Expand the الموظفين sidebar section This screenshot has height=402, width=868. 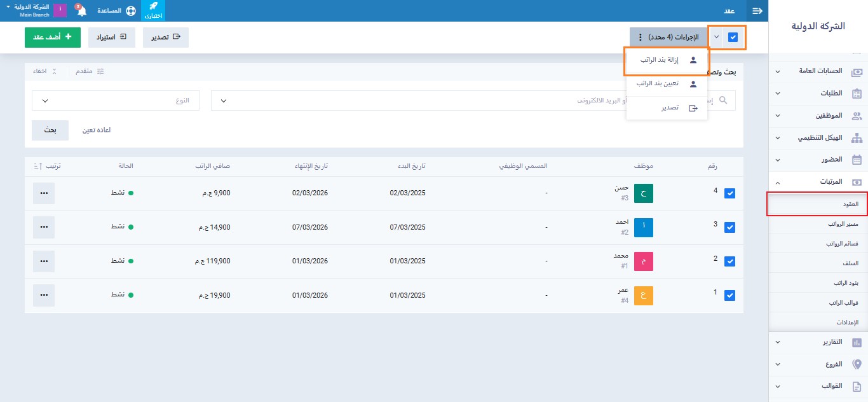click(778, 116)
